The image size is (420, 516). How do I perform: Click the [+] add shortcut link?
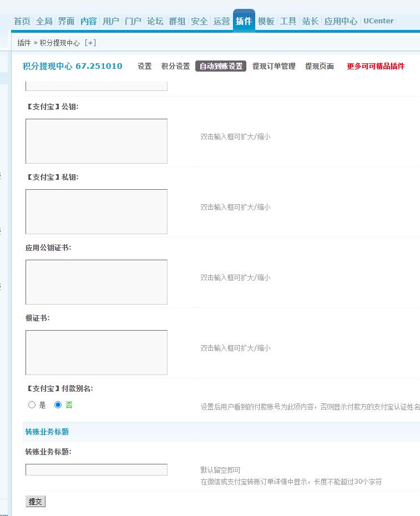point(90,43)
